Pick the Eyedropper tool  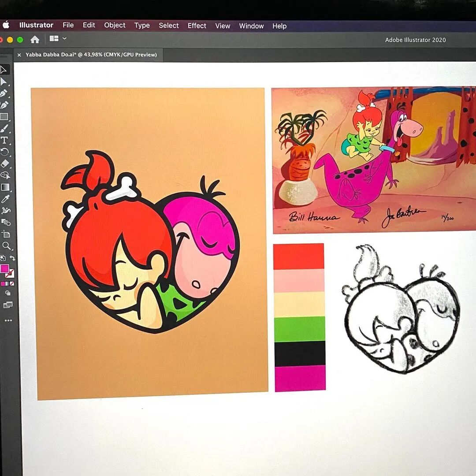click(5, 199)
